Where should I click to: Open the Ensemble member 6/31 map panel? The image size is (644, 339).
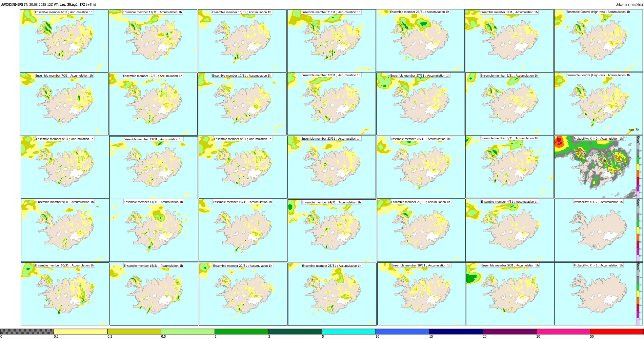(x=64, y=40)
